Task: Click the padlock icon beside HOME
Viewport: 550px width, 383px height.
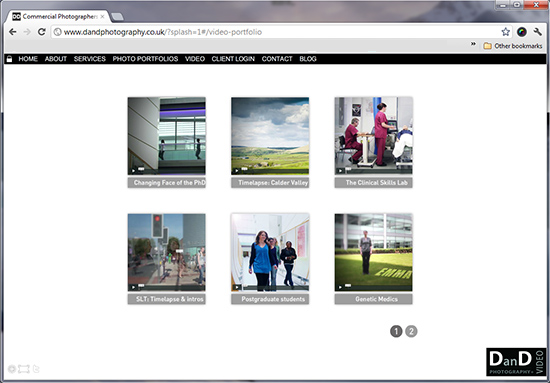Action: point(9,59)
